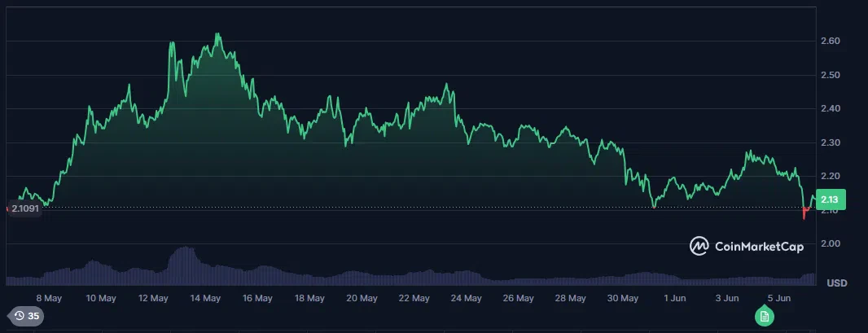Viewport: 868px width, 333px height.
Task: Click the 14 May date label
Action: click(x=205, y=298)
